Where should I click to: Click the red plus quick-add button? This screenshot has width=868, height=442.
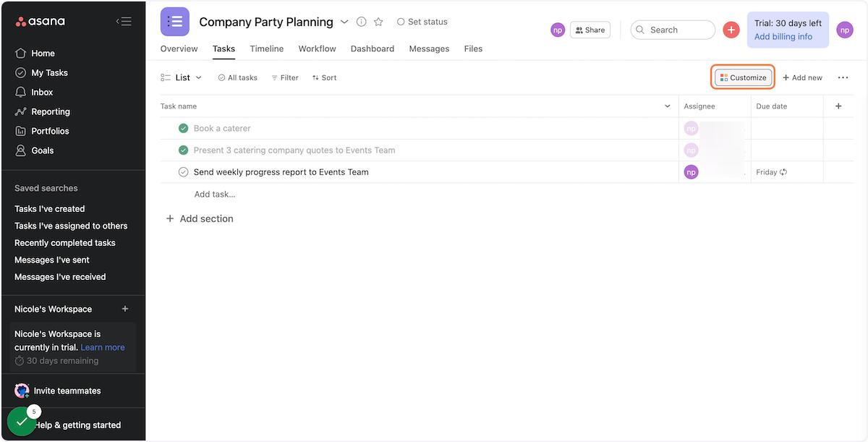pyautogui.click(x=731, y=30)
